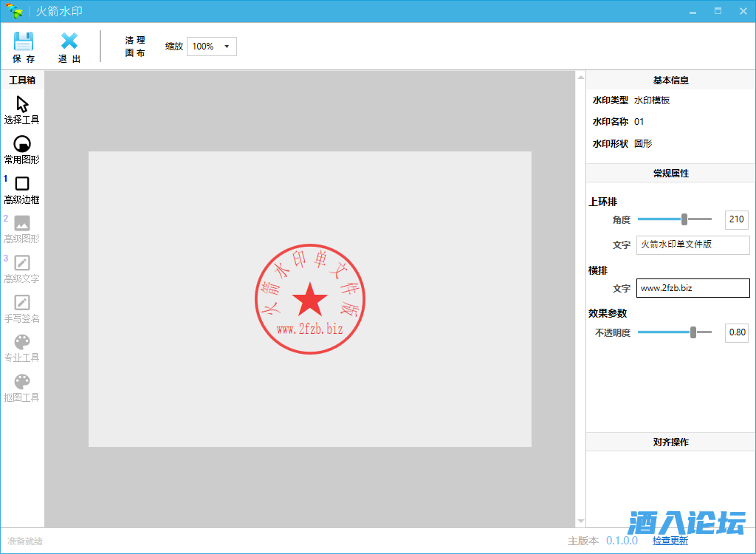Click 清理画布 to clear the canvas
Viewport: 756px width, 554px height.
[135, 47]
